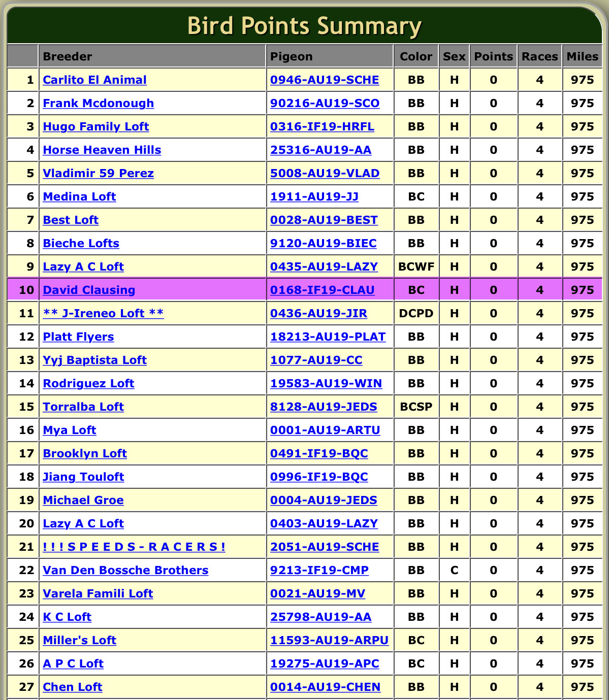The height and width of the screenshot is (700, 609).
Task: Open the David Clausing breeder in highlighted row
Action: point(89,290)
